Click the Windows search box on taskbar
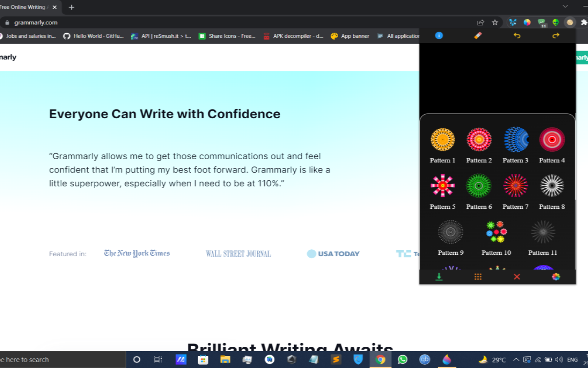The image size is (588, 368). 63,360
